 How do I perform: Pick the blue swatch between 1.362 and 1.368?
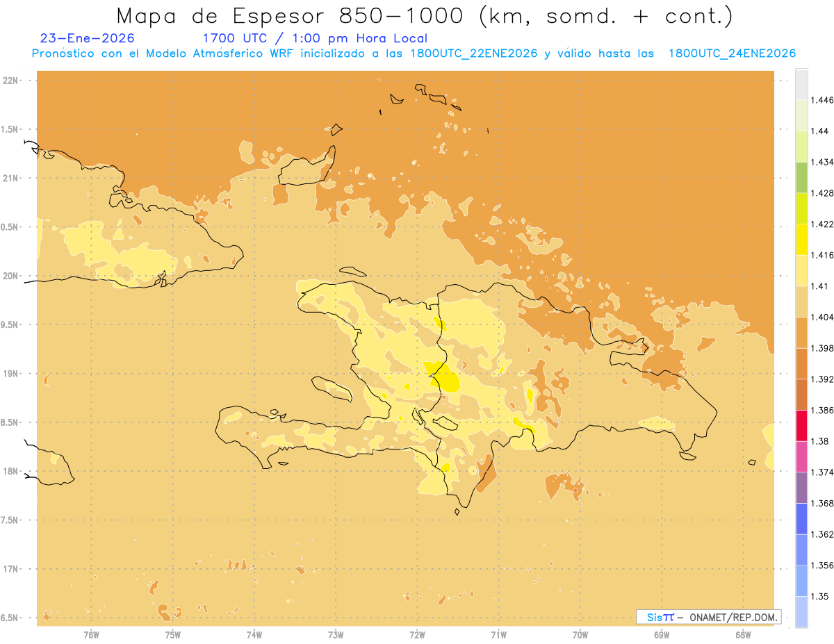pos(801,518)
